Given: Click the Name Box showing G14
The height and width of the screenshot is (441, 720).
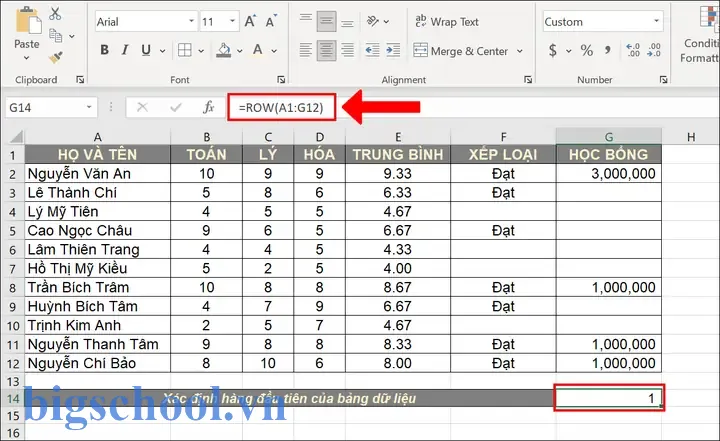Looking at the screenshot, I should (44, 107).
